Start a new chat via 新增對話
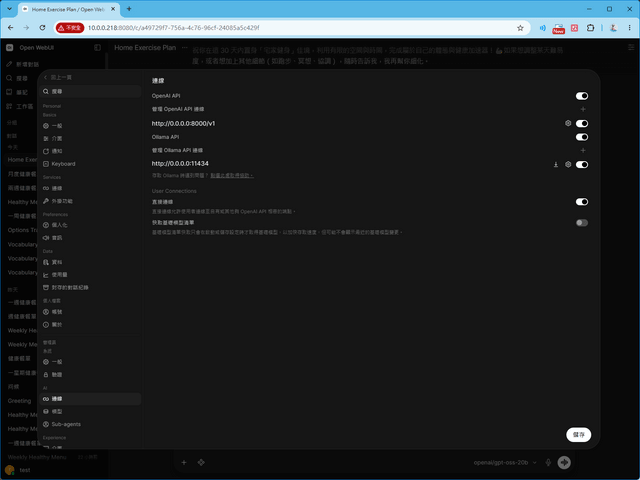 (23, 64)
